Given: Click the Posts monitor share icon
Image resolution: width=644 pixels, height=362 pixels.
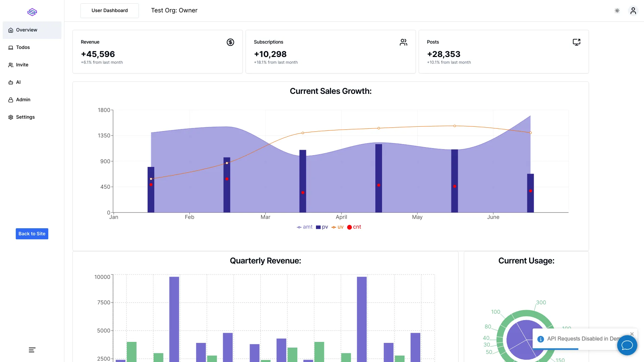Looking at the screenshot, I should pyautogui.click(x=577, y=42).
